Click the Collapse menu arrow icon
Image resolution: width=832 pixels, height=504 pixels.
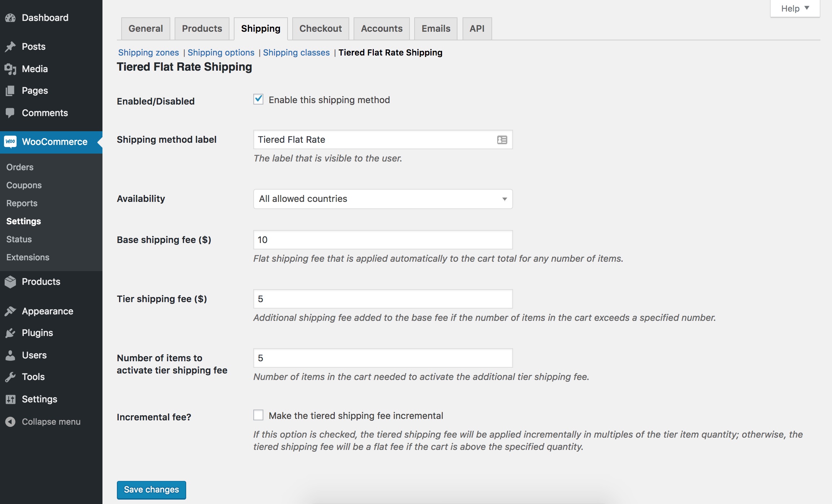pos(10,421)
